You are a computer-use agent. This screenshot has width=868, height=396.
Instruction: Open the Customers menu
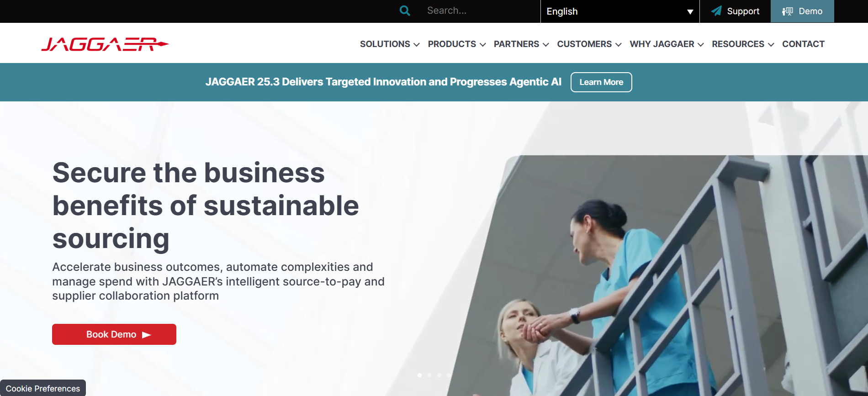589,44
